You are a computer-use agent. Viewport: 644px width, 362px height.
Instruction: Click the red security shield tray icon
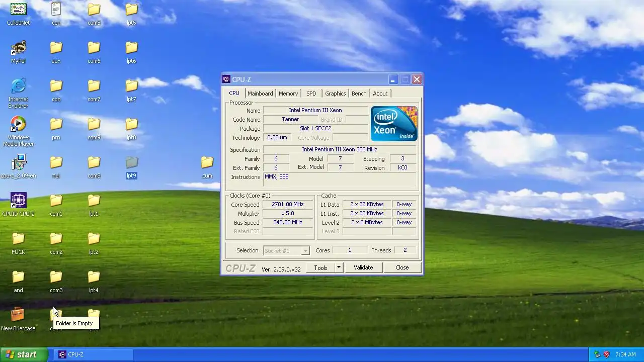coord(606,354)
